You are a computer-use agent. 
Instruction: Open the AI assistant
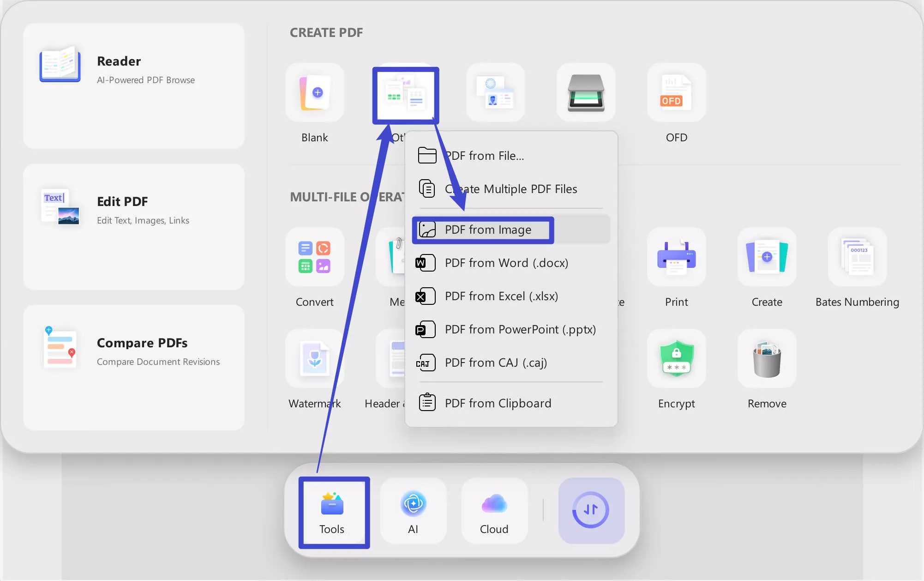pyautogui.click(x=413, y=510)
